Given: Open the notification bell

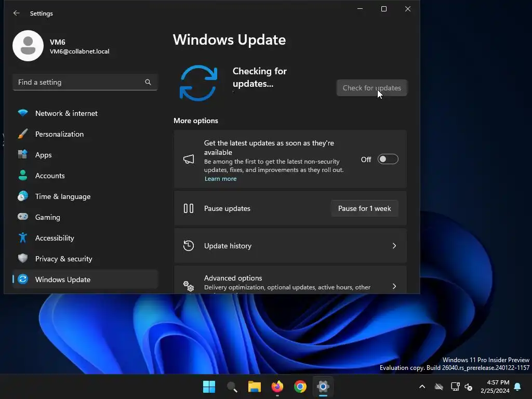Looking at the screenshot, I should (517, 387).
